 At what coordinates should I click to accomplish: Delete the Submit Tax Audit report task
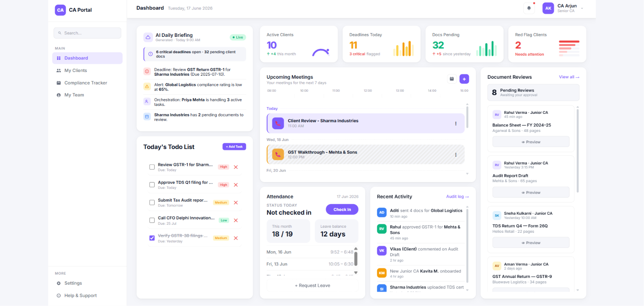(x=236, y=203)
